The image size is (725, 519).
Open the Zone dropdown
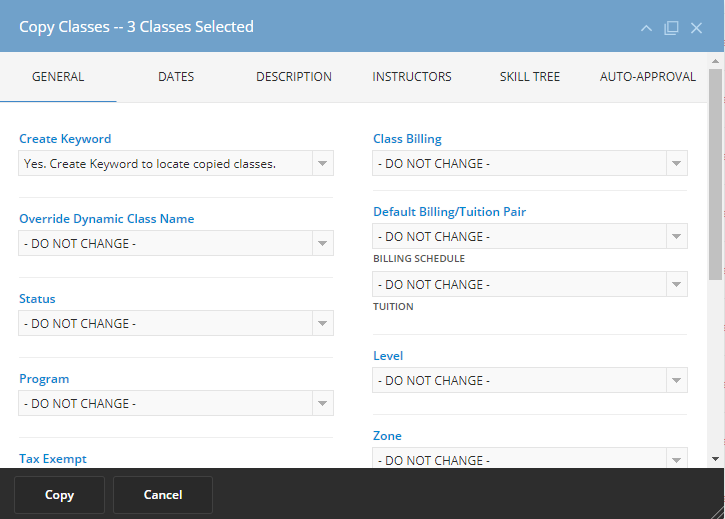pyautogui.click(x=530, y=458)
